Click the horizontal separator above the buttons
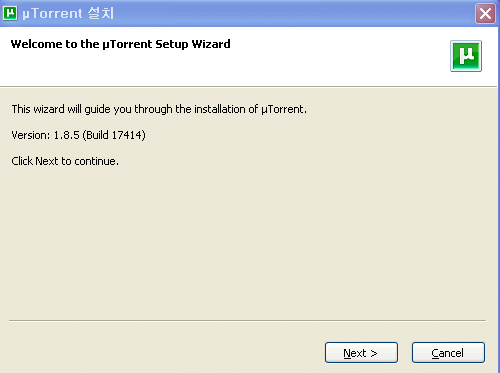Viewport: 500px width, 373px height. 247,321
